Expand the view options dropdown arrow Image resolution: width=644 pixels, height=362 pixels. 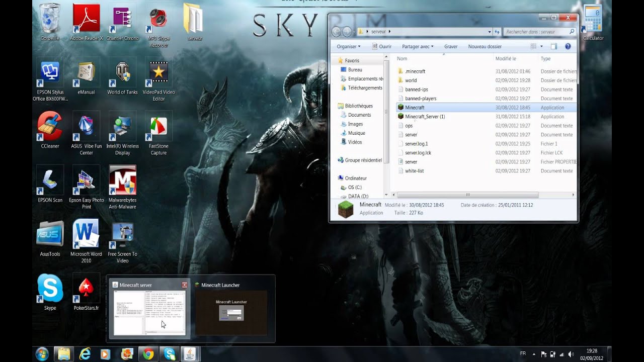point(541,46)
